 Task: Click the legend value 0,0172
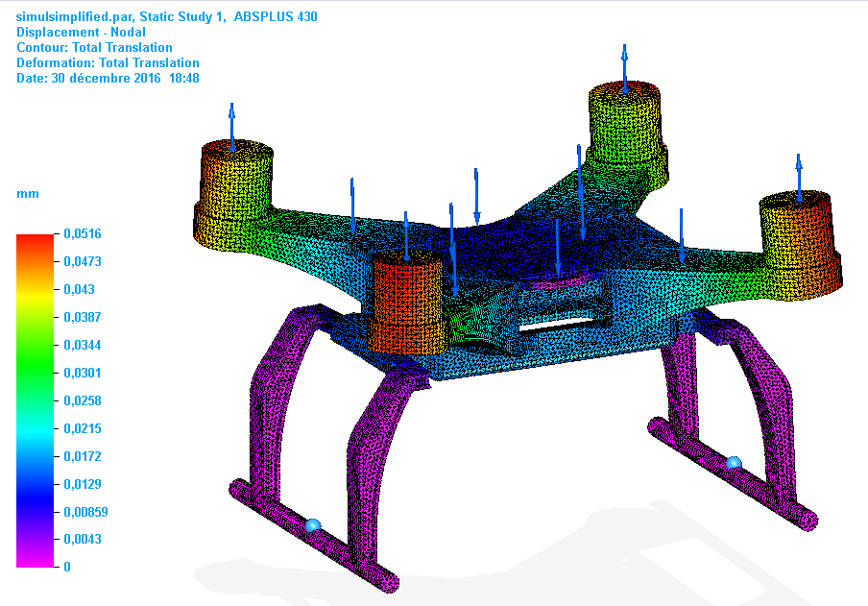pos(83,456)
